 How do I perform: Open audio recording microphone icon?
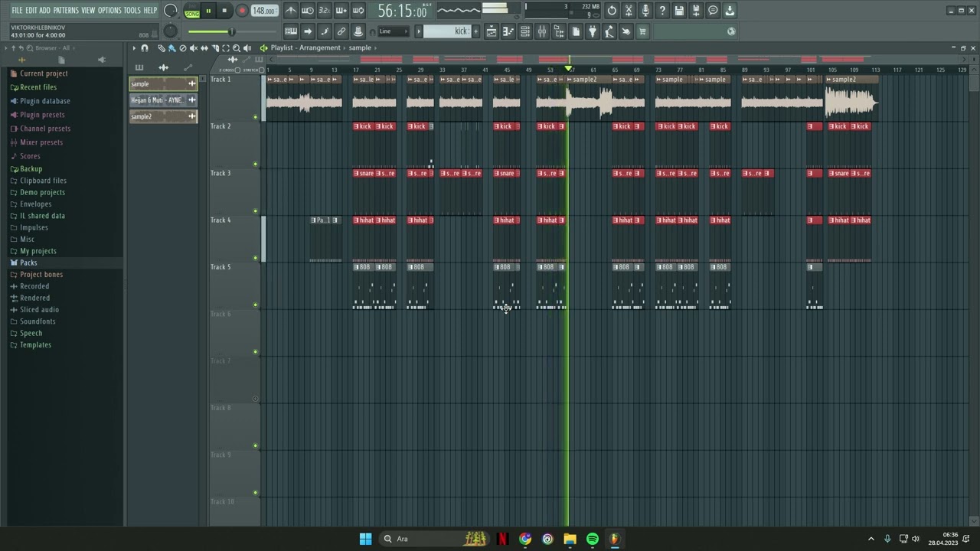[x=645, y=11]
